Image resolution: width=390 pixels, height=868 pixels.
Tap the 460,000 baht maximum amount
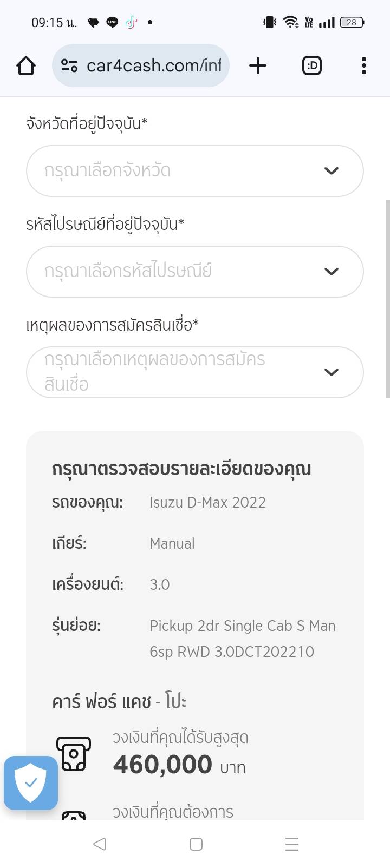[x=162, y=765]
